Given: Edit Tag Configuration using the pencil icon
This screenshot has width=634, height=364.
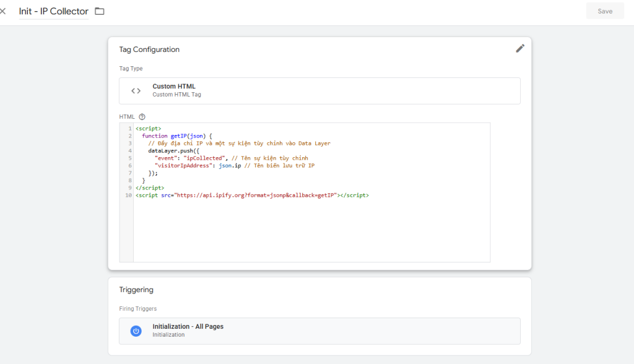Looking at the screenshot, I should tap(520, 48).
